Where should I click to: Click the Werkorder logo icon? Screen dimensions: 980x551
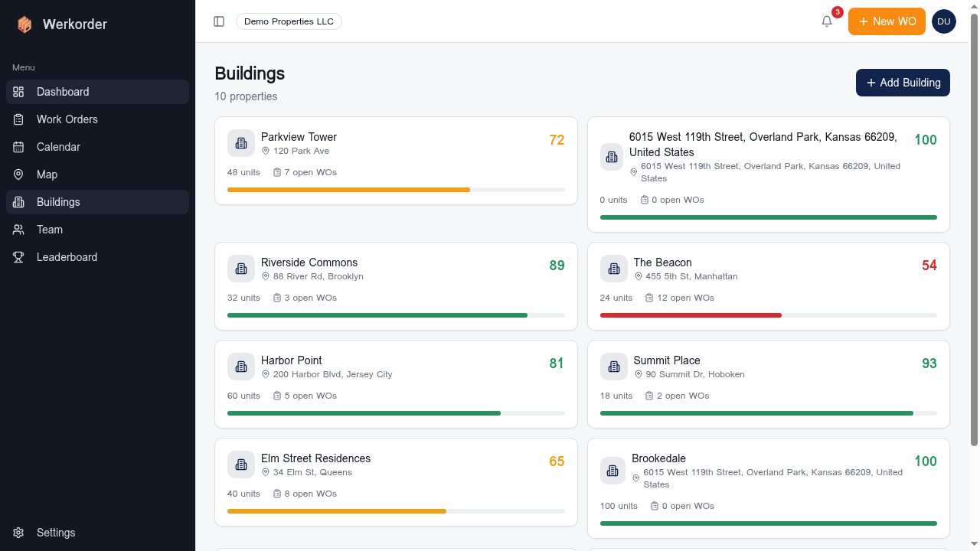(x=24, y=24)
